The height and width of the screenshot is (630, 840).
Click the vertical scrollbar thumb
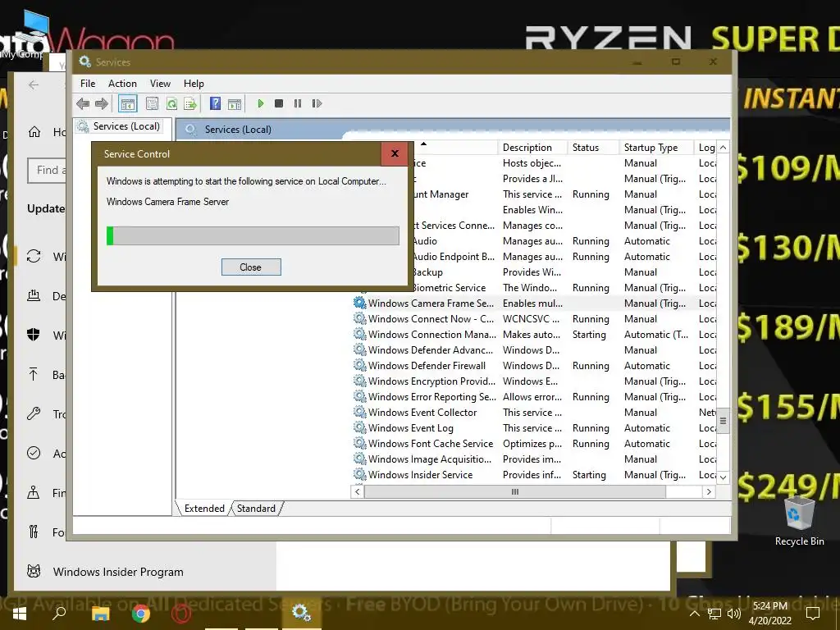(x=724, y=421)
